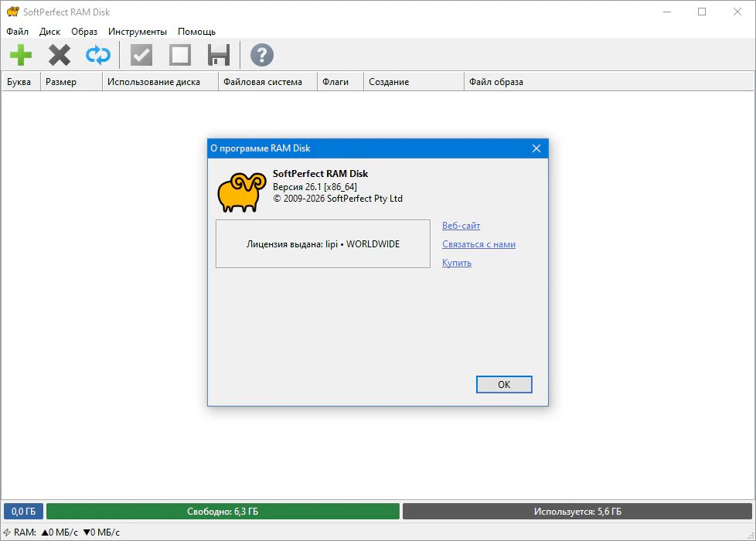Open the Помощь menu
The width and height of the screenshot is (756, 541).
pos(196,32)
